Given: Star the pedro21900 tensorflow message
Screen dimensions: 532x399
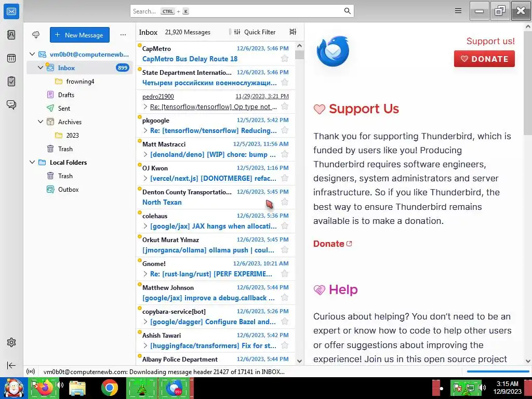Looking at the screenshot, I should 285,107.
